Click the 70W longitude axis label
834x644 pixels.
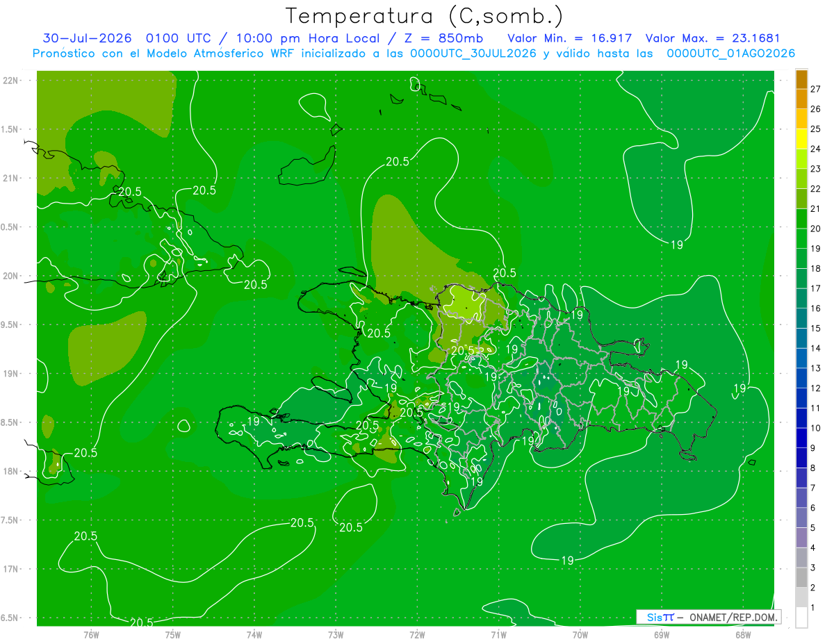[580, 634]
